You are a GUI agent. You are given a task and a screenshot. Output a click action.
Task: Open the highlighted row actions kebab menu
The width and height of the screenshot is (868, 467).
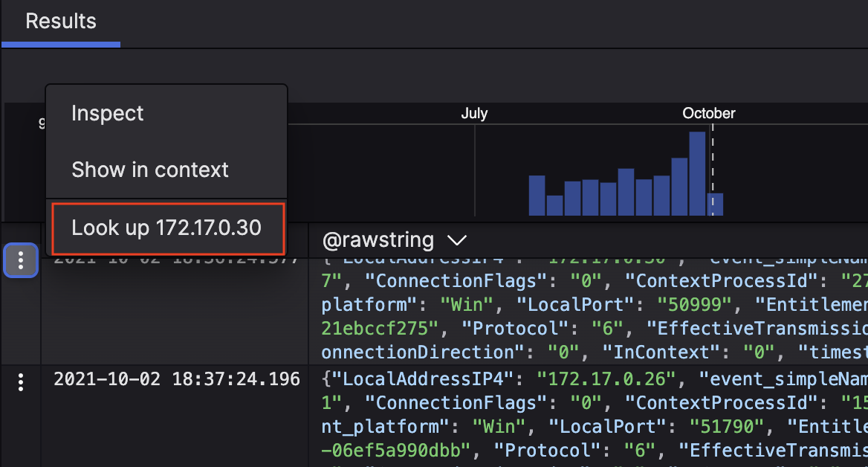(21, 260)
